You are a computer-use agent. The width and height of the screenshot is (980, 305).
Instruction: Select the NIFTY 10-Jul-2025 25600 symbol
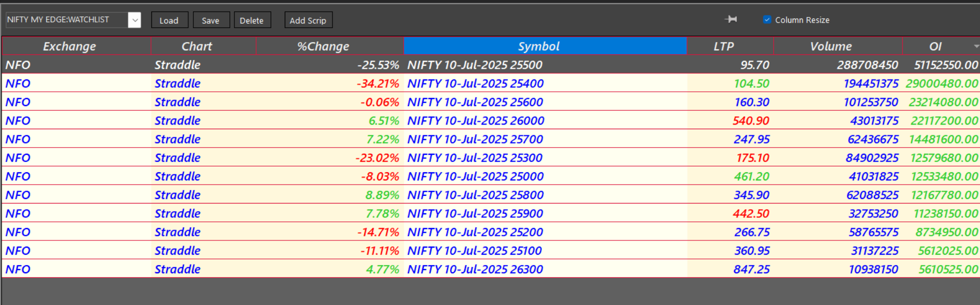pyautogui.click(x=476, y=102)
